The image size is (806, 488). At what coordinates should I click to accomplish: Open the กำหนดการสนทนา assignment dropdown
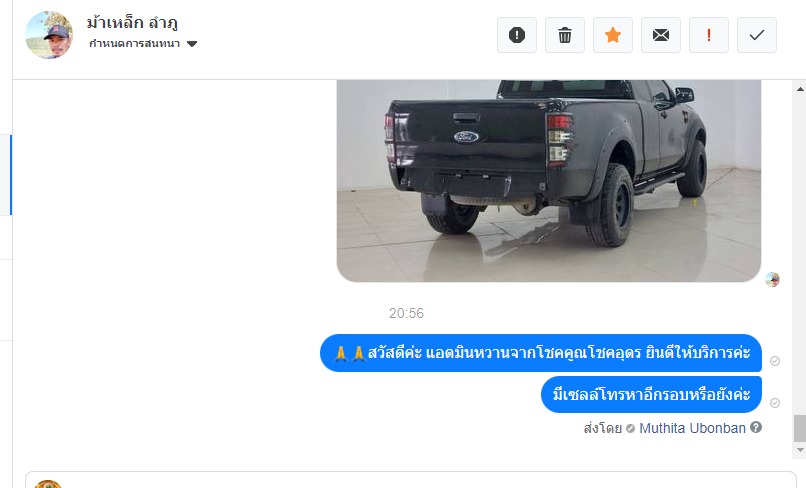click(142, 44)
